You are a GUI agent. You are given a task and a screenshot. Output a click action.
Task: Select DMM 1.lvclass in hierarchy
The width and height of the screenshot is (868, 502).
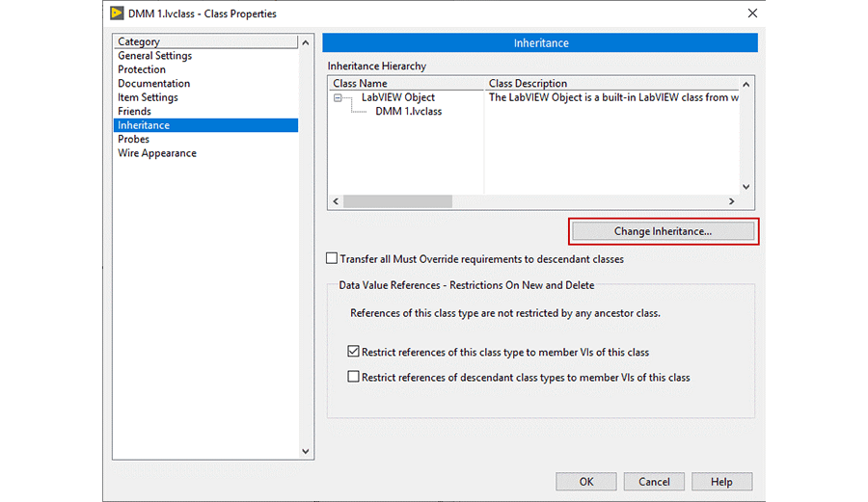(409, 111)
